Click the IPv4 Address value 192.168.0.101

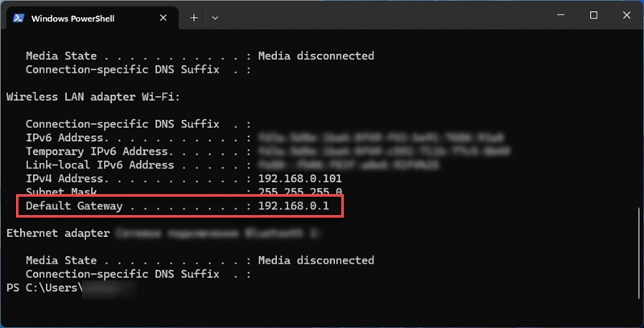pyautogui.click(x=299, y=179)
